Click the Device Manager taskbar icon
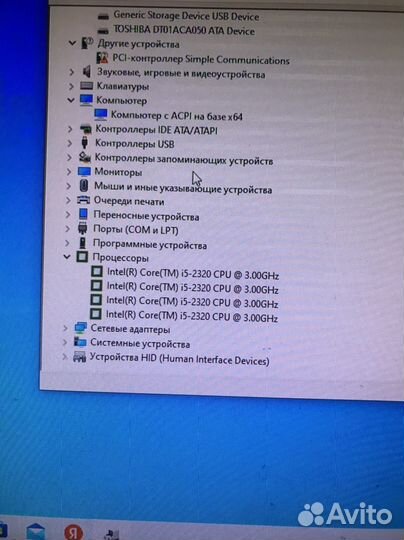 click(x=112, y=533)
